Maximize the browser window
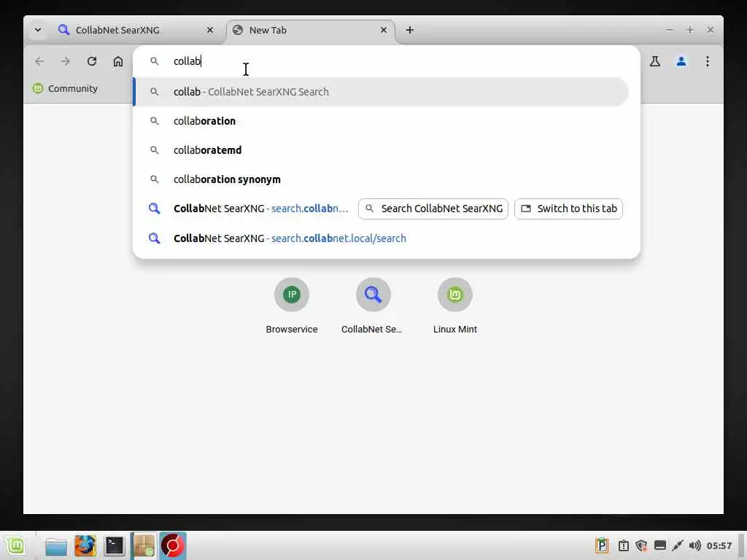747x560 pixels. [690, 30]
